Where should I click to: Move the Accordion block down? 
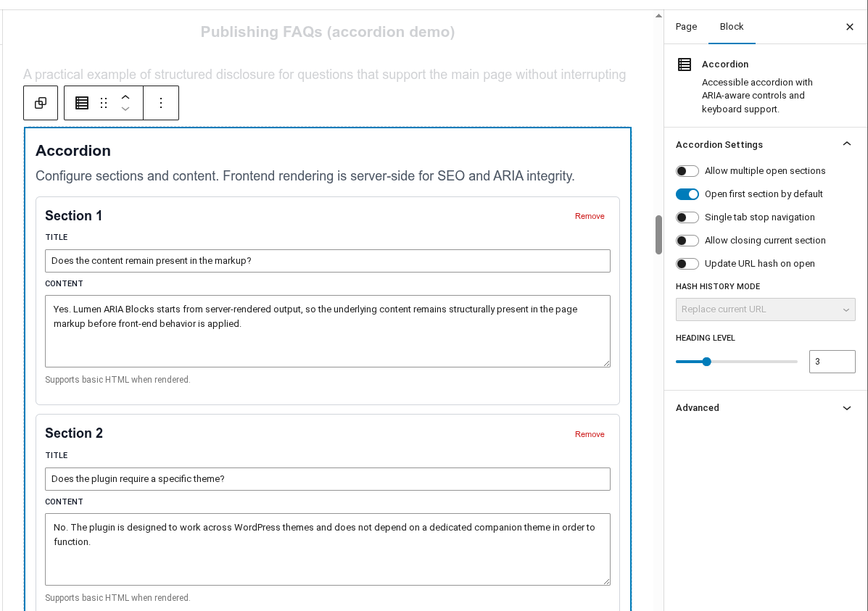click(x=125, y=109)
